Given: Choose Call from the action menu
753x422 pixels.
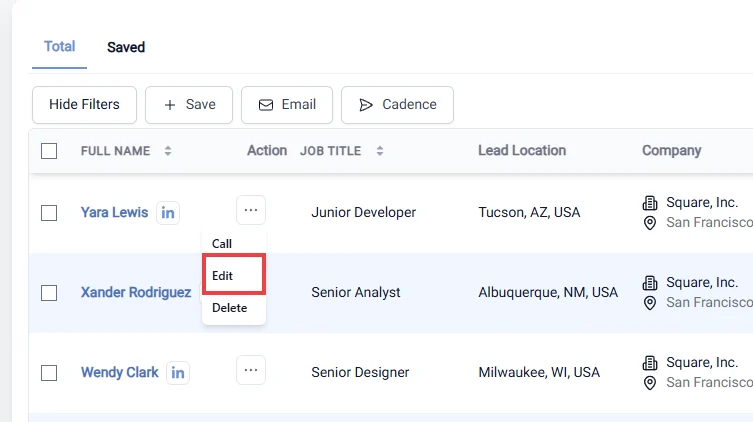Looking at the screenshot, I should click(234, 243).
